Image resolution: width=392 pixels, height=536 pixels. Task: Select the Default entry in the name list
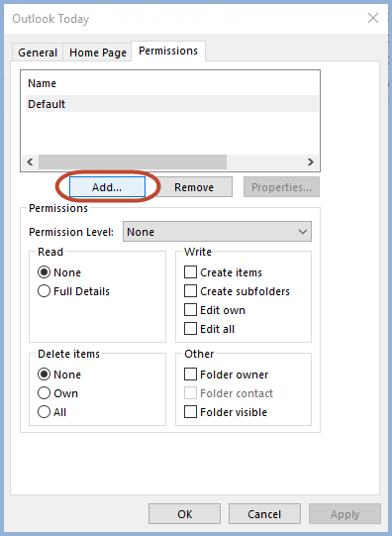pyautogui.click(x=172, y=104)
